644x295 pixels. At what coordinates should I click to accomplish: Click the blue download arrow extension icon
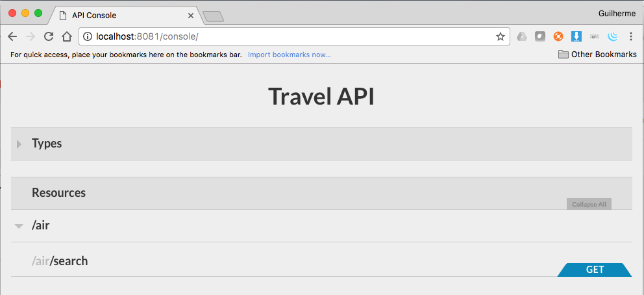point(576,36)
